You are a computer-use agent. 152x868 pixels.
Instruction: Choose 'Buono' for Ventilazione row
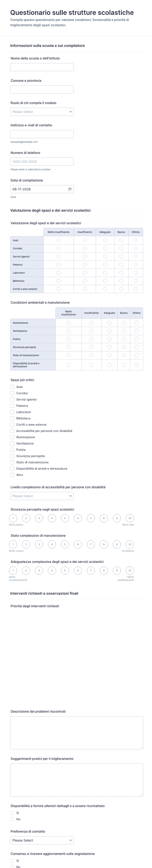click(124, 331)
